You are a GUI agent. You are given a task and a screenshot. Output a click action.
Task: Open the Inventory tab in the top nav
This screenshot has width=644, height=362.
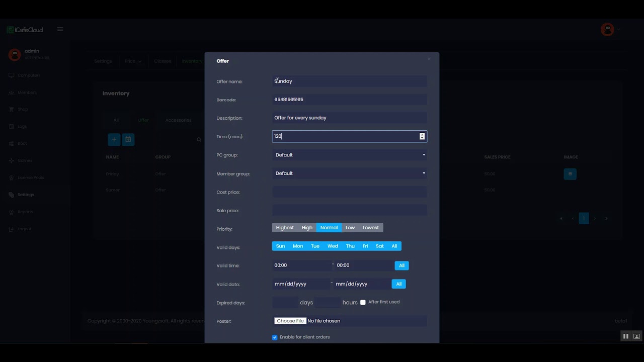tap(192, 61)
